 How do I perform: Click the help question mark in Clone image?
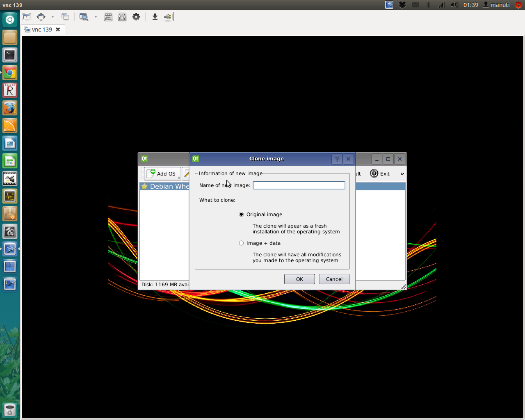point(337,159)
